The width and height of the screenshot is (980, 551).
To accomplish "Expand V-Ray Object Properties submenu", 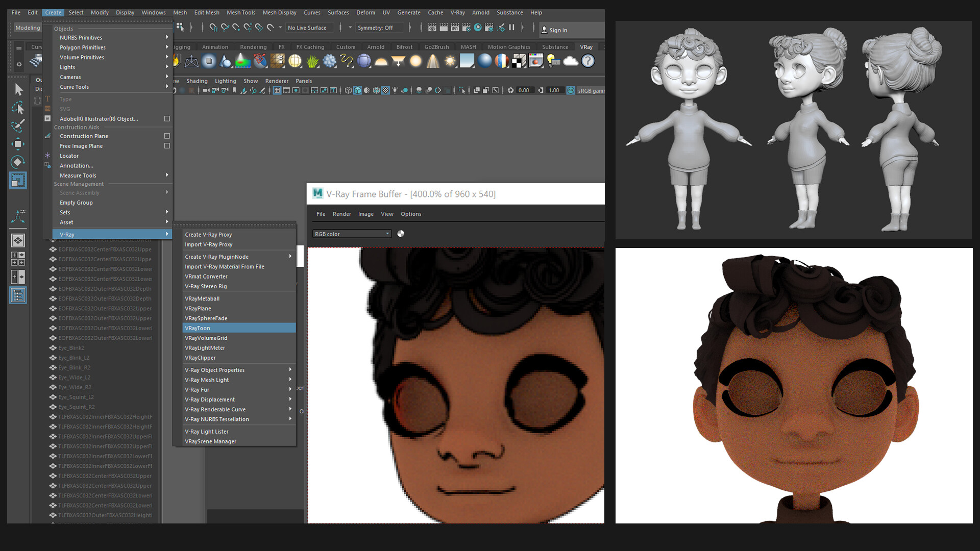I will (239, 370).
